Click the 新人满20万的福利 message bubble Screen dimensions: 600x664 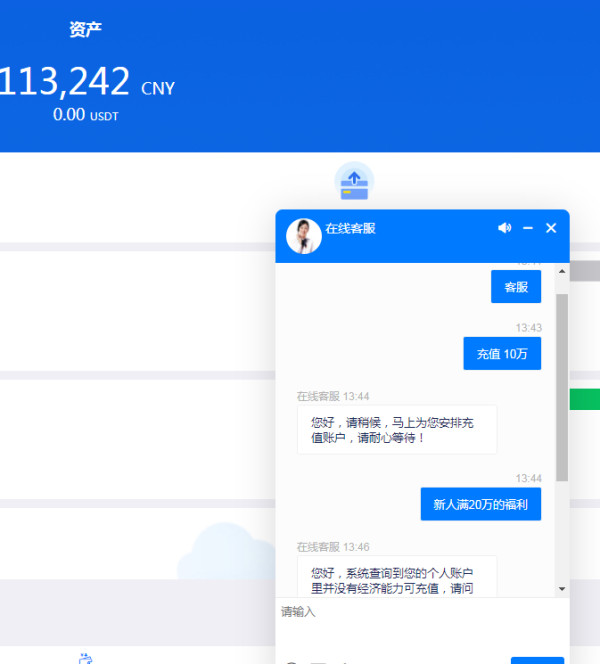(x=481, y=504)
